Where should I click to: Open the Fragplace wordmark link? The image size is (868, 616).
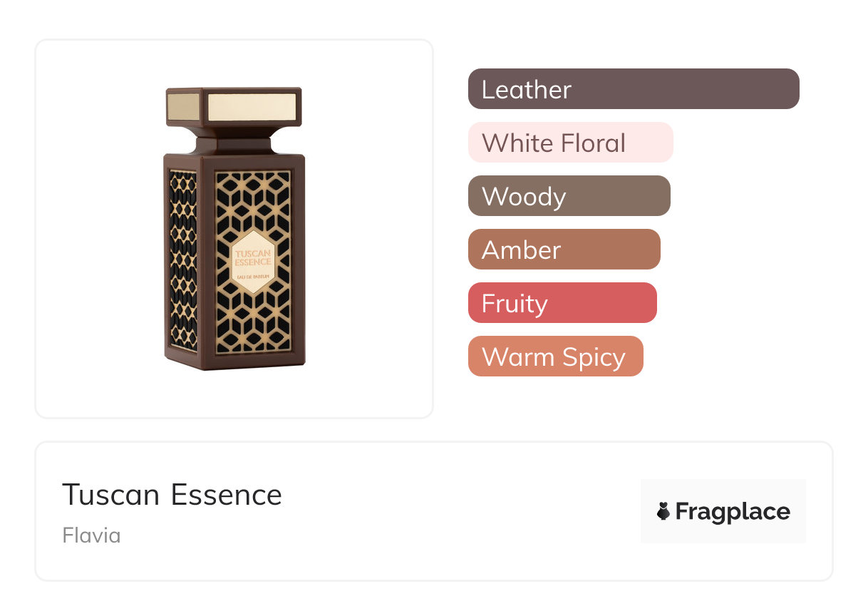732,511
